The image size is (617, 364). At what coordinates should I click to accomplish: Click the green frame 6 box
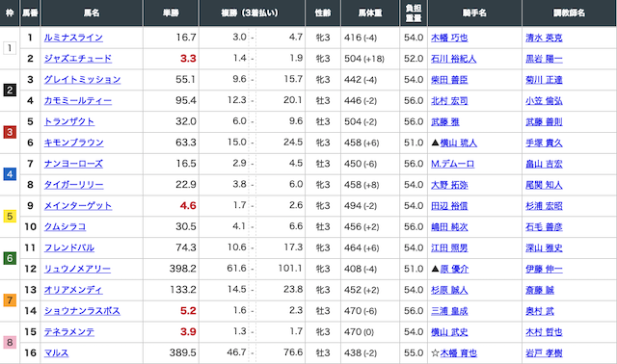tap(10, 258)
